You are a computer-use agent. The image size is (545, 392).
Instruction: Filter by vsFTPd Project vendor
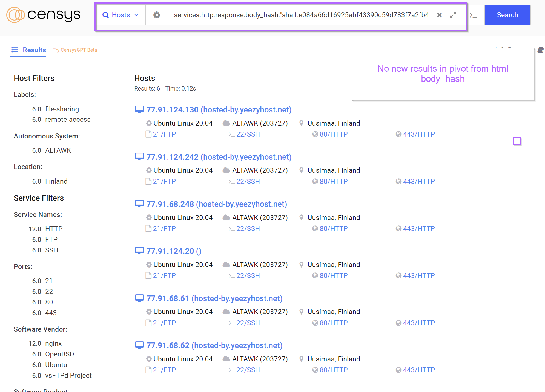68,376
